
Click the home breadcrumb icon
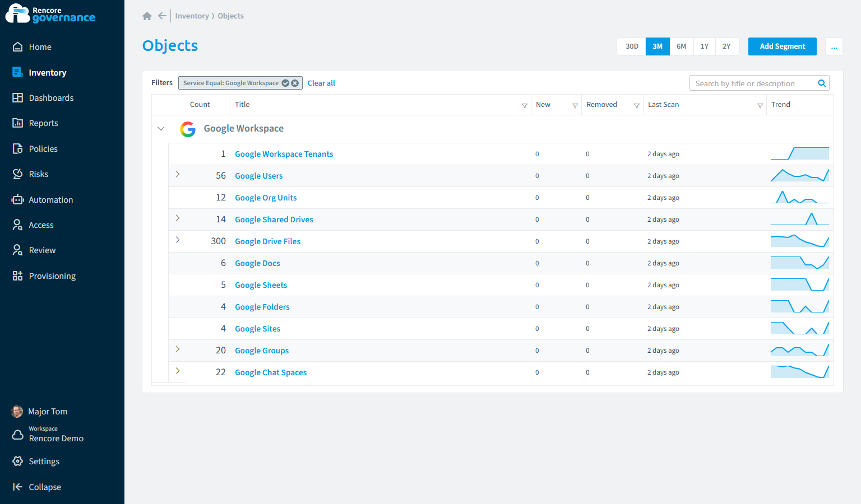147,16
